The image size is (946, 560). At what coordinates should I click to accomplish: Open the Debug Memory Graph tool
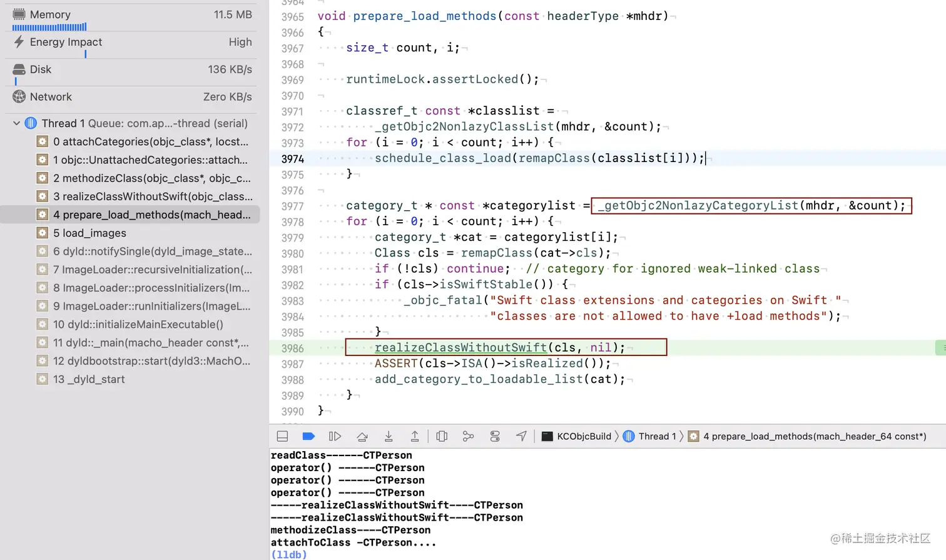pyautogui.click(x=468, y=436)
